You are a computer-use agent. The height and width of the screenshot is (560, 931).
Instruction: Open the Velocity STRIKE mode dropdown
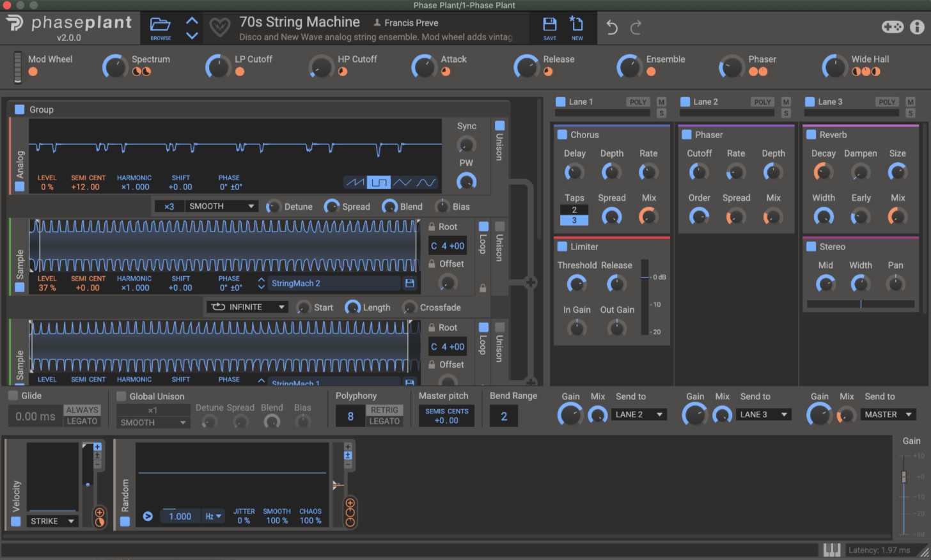(52, 522)
